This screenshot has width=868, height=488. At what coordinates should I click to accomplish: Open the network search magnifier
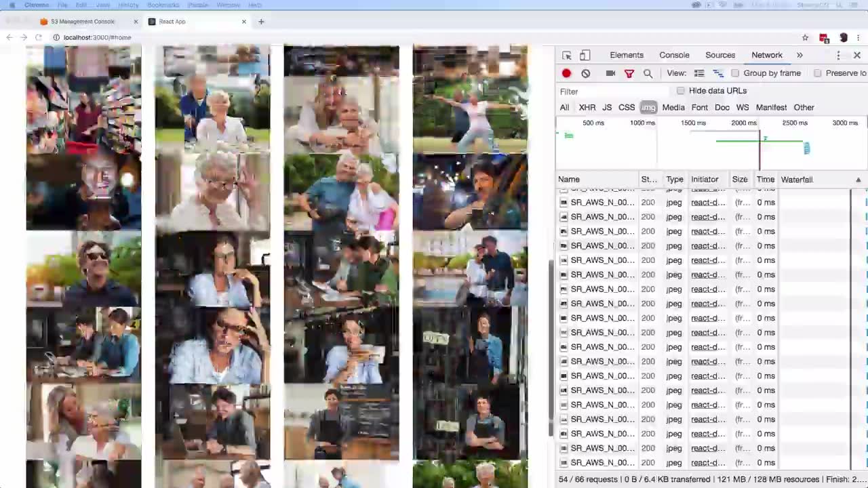coord(648,73)
